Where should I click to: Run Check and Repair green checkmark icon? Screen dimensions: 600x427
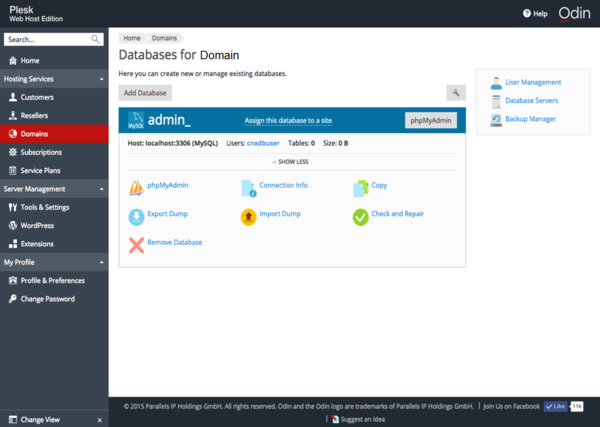(x=361, y=216)
